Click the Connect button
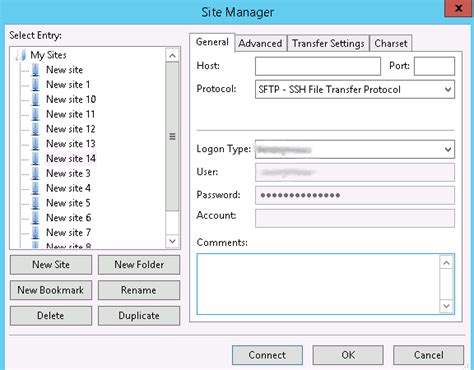Viewport: 474px width, 370px height. point(267,355)
